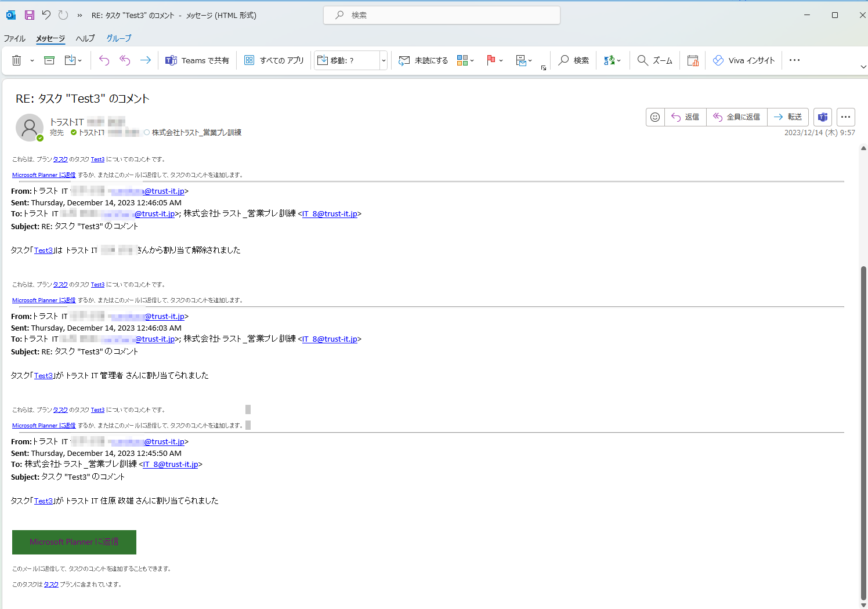
Task: Click the scrollbar up arrow in the message pane
Action: tap(863, 148)
